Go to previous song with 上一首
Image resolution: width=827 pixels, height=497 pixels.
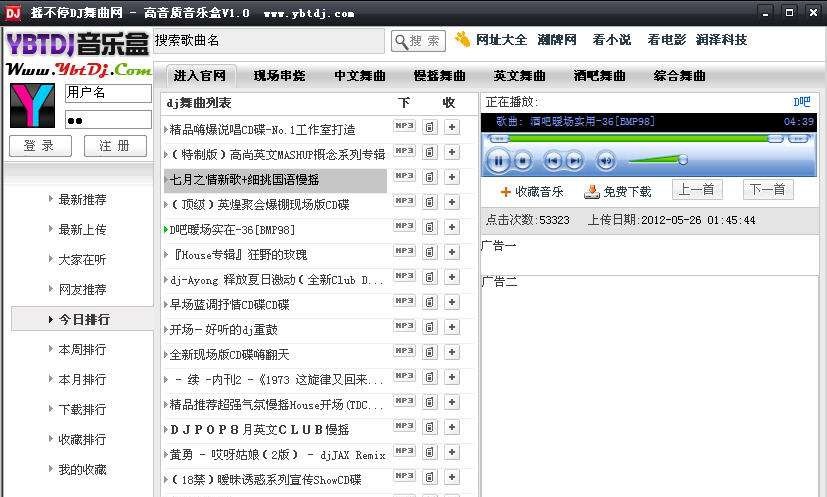(697, 189)
